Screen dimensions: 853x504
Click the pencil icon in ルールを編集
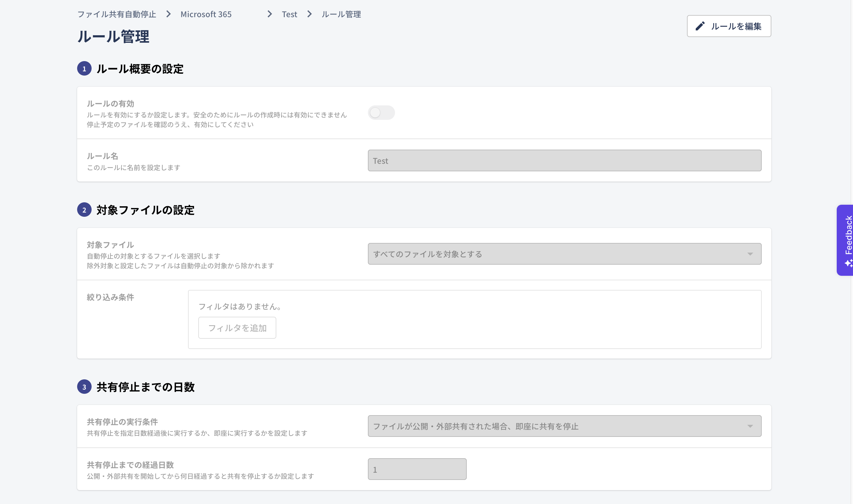point(700,26)
